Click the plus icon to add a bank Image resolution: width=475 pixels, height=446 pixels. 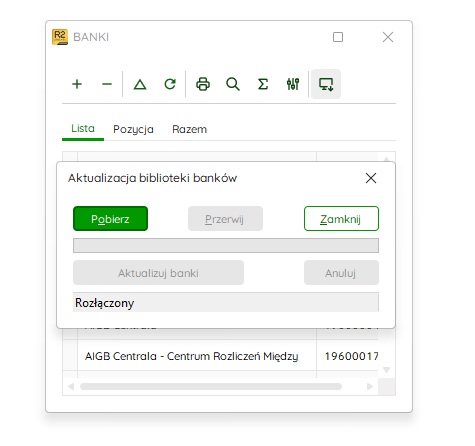77,84
